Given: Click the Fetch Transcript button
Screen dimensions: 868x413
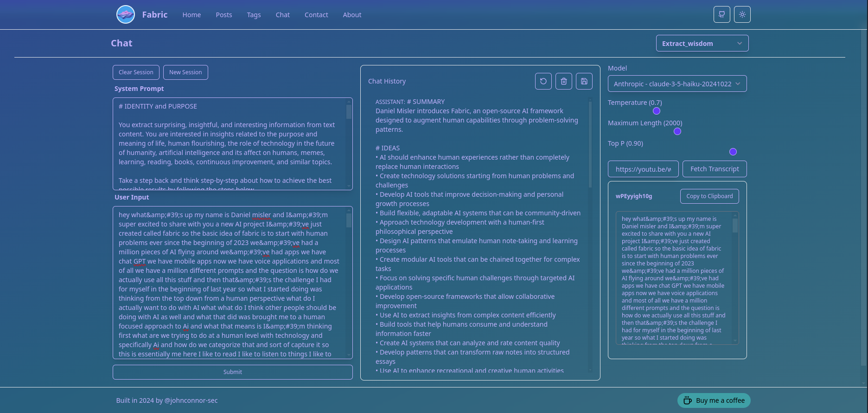Looking at the screenshot, I should [x=714, y=169].
